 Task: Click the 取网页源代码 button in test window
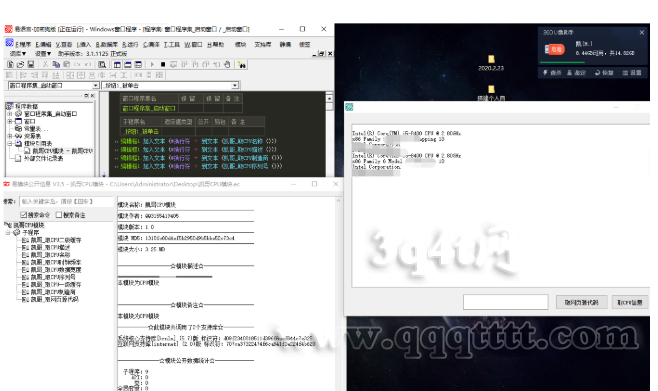coord(582,302)
